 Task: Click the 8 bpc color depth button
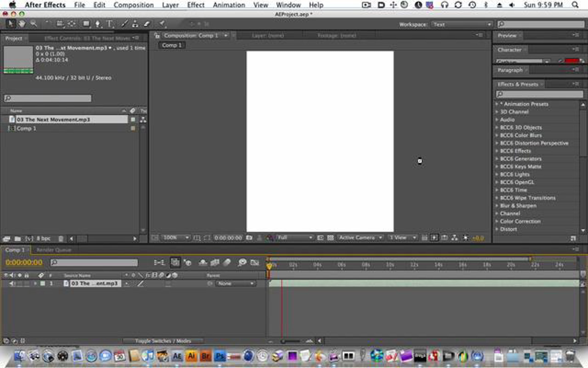[x=43, y=238]
